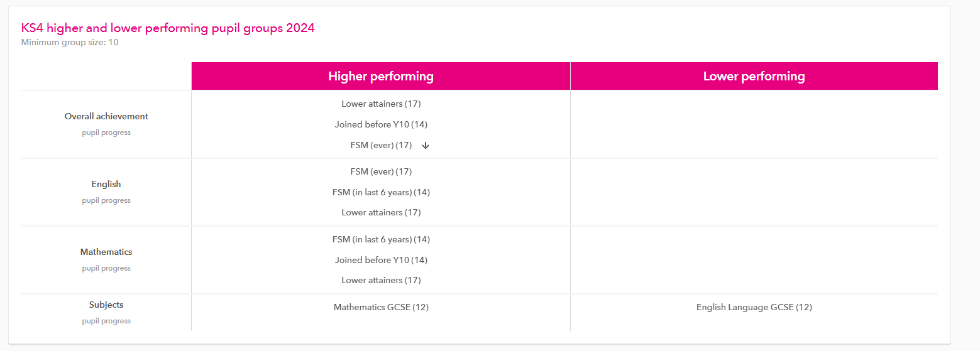This screenshot has width=980, height=351.
Task: Select Lower attainers (17) in the Mathematics row
Action: pos(381,280)
